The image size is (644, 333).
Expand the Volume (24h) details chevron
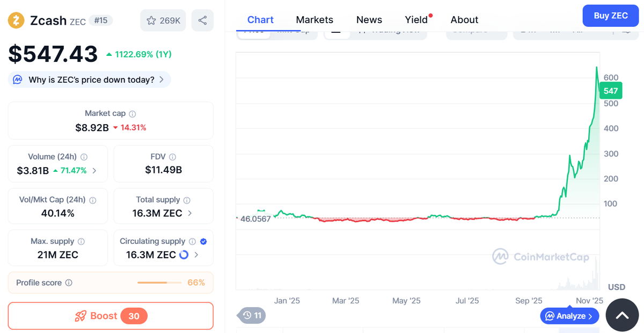click(94, 171)
